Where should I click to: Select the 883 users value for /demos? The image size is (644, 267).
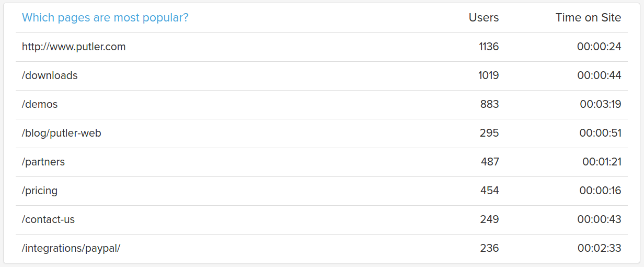pyautogui.click(x=490, y=104)
